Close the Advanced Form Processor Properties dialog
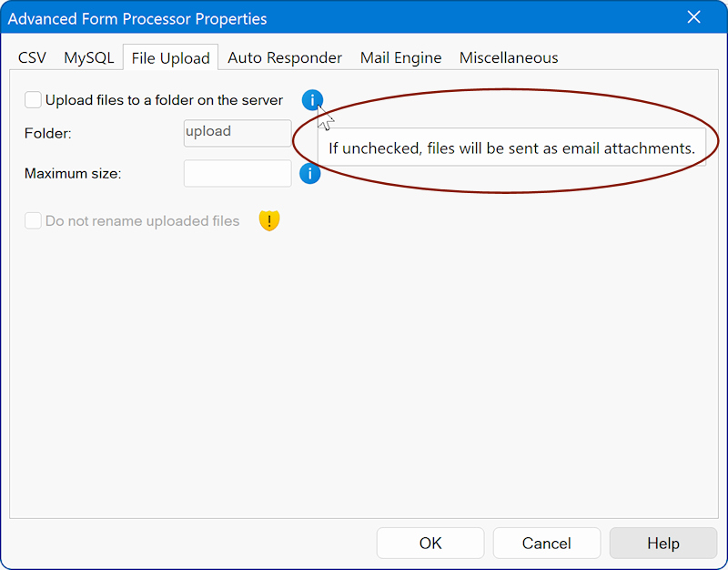This screenshot has width=728, height=570. [x=693, y=17]
